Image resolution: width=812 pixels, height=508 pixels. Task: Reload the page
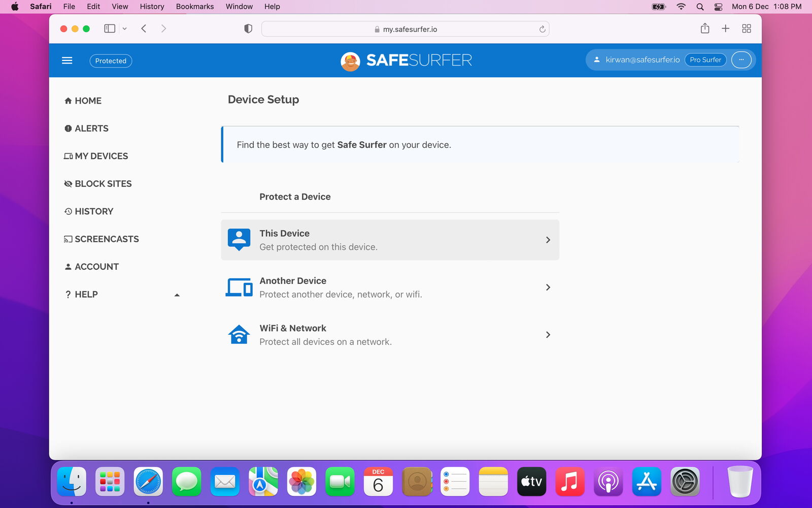pos(542,29)
